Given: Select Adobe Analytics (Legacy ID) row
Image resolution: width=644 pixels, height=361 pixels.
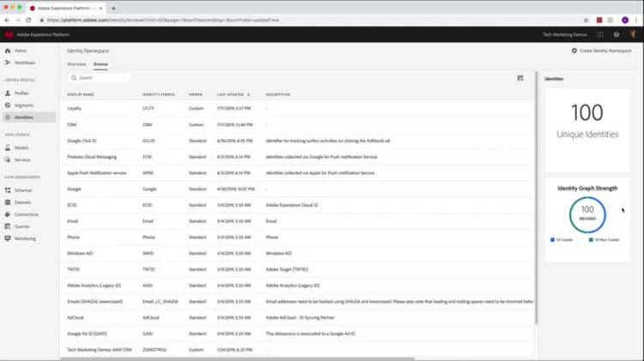Looking at the screenshot, I should 298,286.
